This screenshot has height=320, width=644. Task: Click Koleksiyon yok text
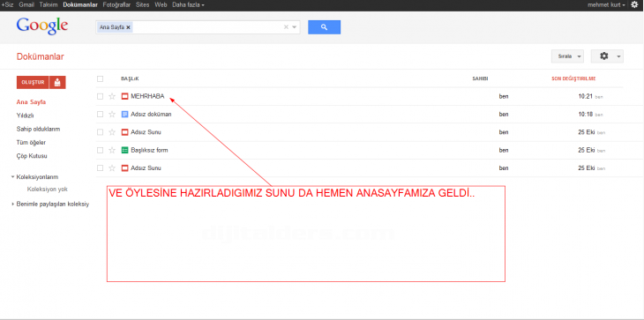[48, 190]
